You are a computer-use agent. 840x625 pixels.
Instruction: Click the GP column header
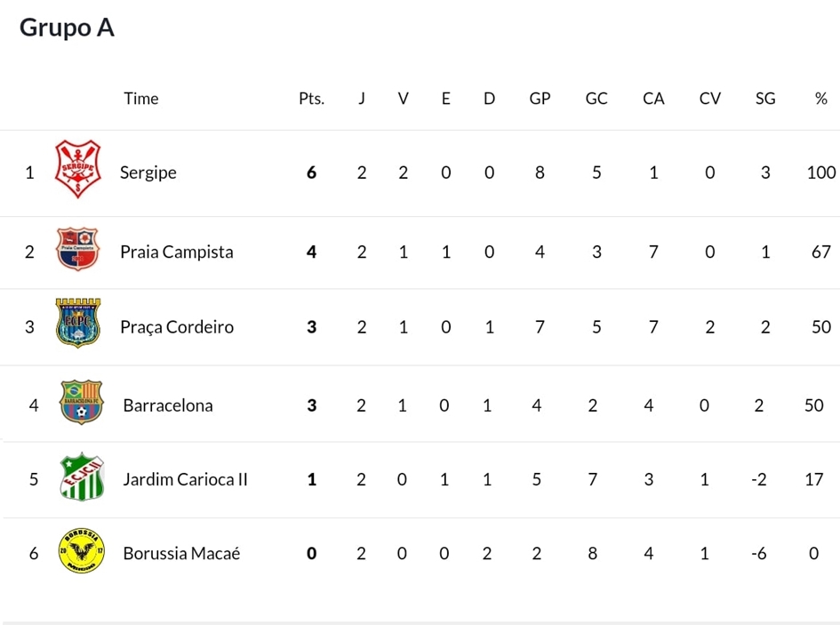[540, 99]
